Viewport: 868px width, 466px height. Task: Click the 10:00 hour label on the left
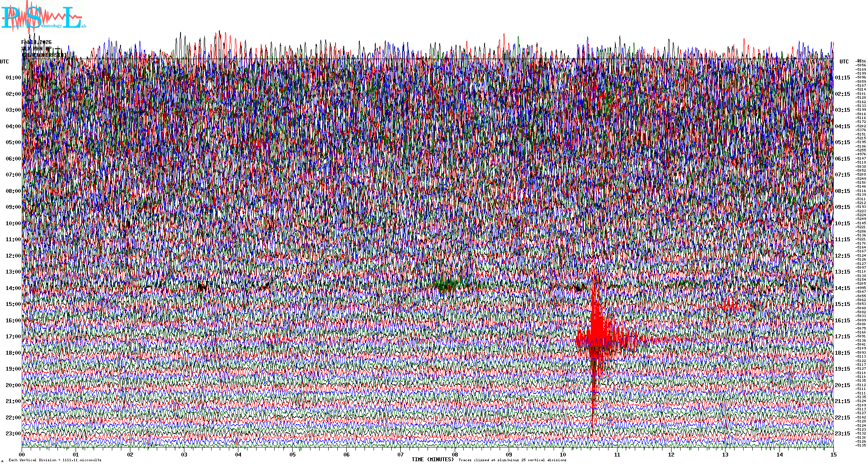pos(13,224)
